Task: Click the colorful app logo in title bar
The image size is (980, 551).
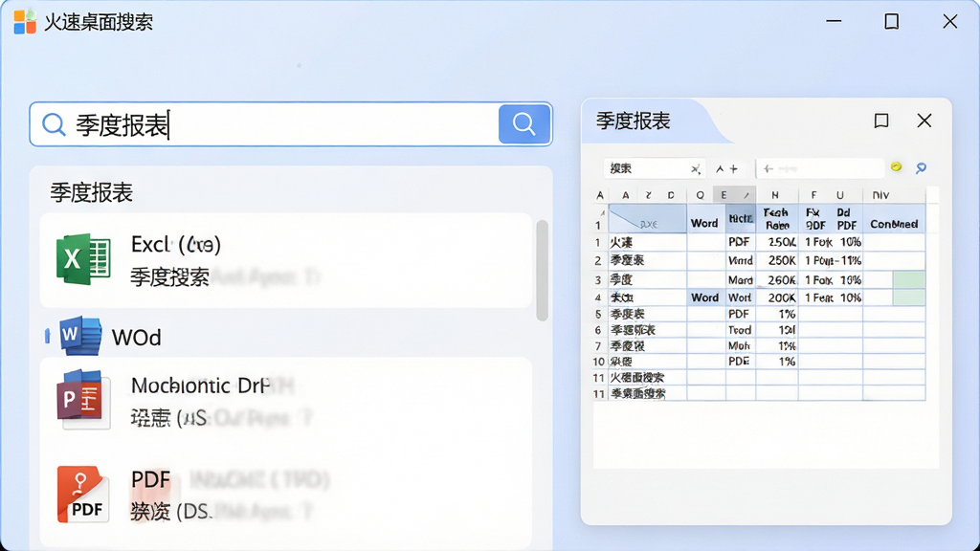Action: click(25, 22)
